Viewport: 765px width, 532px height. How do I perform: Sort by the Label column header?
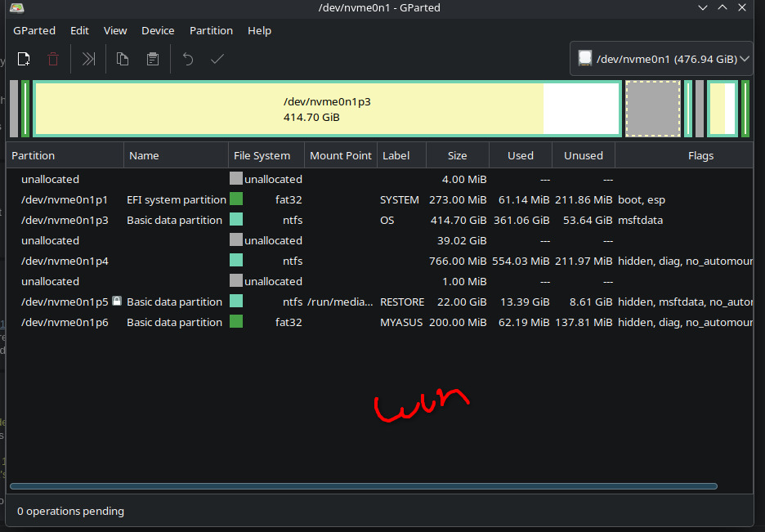pos(401,155)
